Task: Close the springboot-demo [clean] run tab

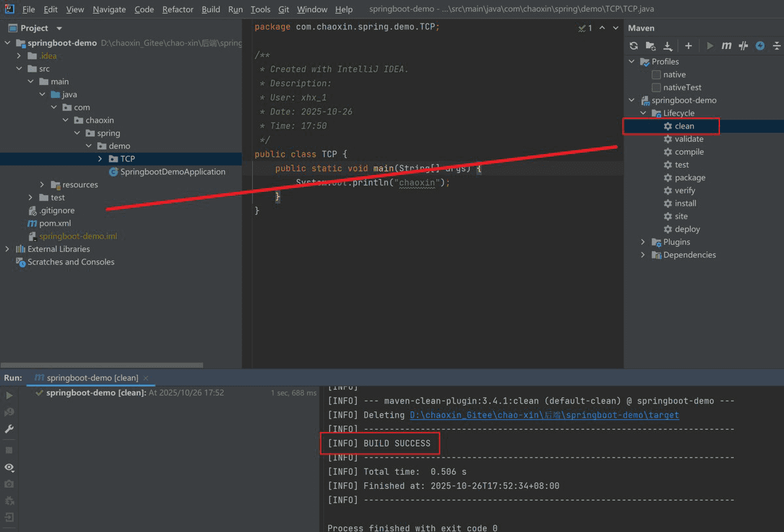Action: pyautogui.click(x=146, y=378)
